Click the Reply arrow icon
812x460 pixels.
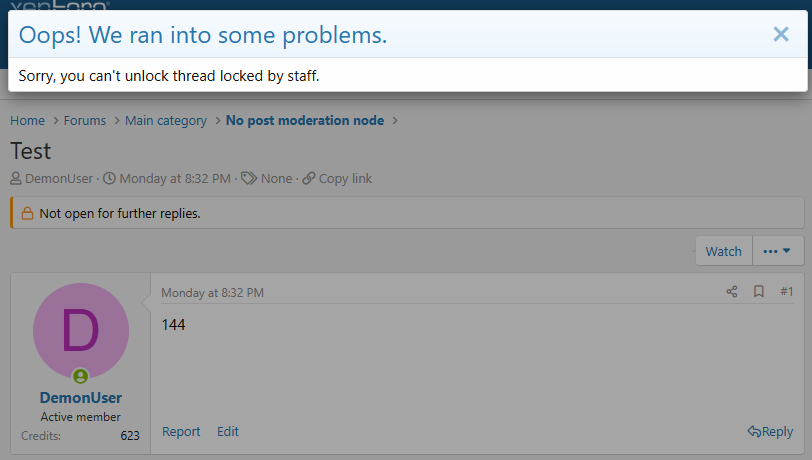(x=754, y=432)
